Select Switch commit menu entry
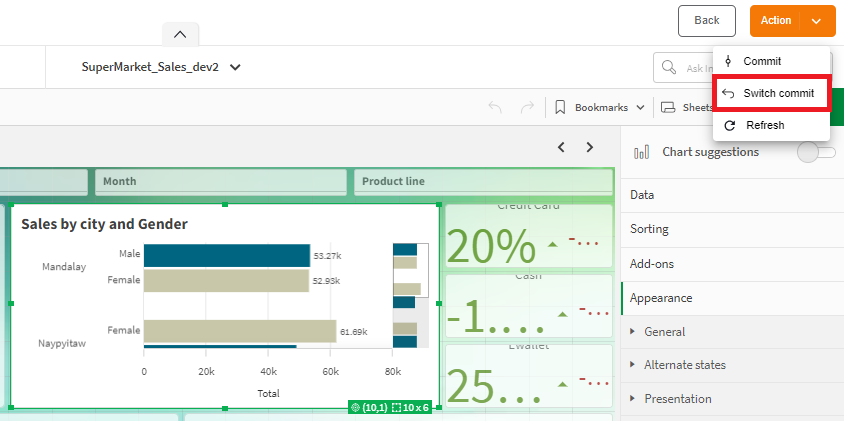 tap(771, 93)
